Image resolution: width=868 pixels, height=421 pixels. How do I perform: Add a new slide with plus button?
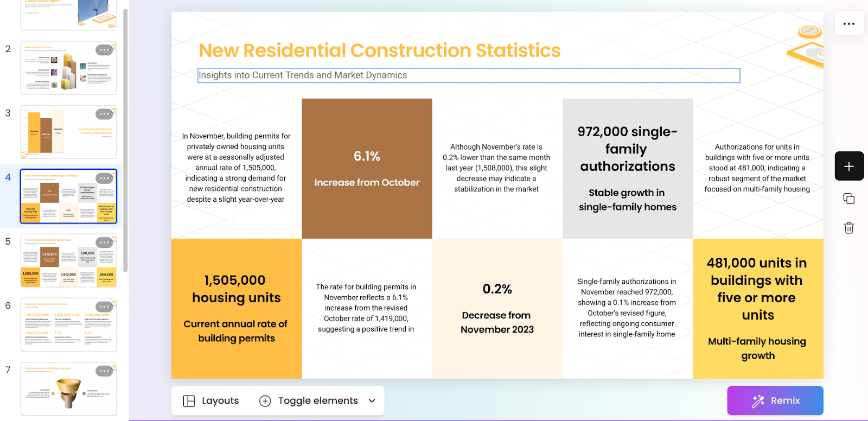coord(849,166)
